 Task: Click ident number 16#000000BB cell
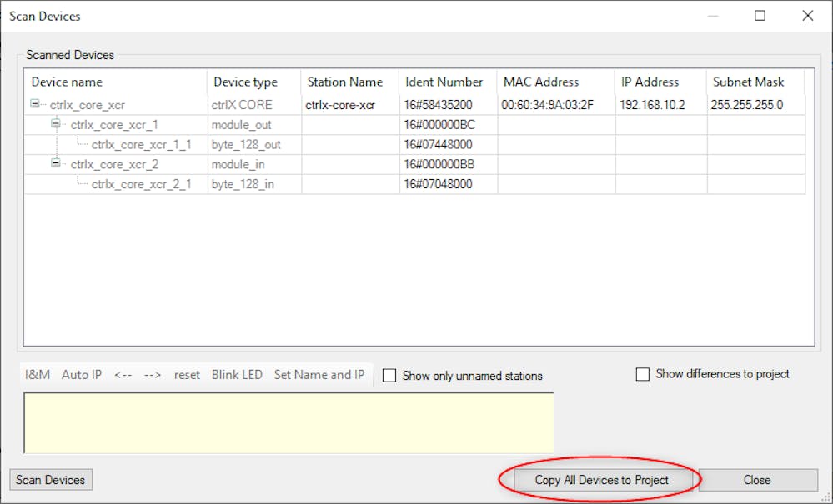[x=449, y=164]
